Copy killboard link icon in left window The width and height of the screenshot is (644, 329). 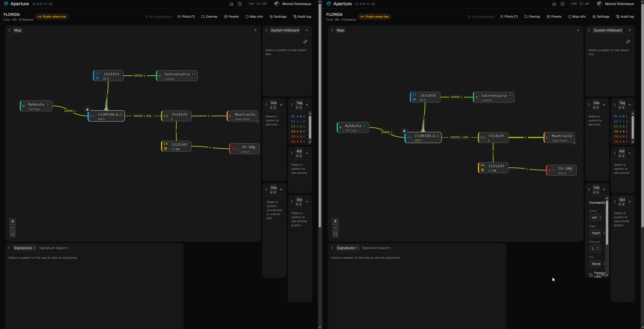(305, 42)
